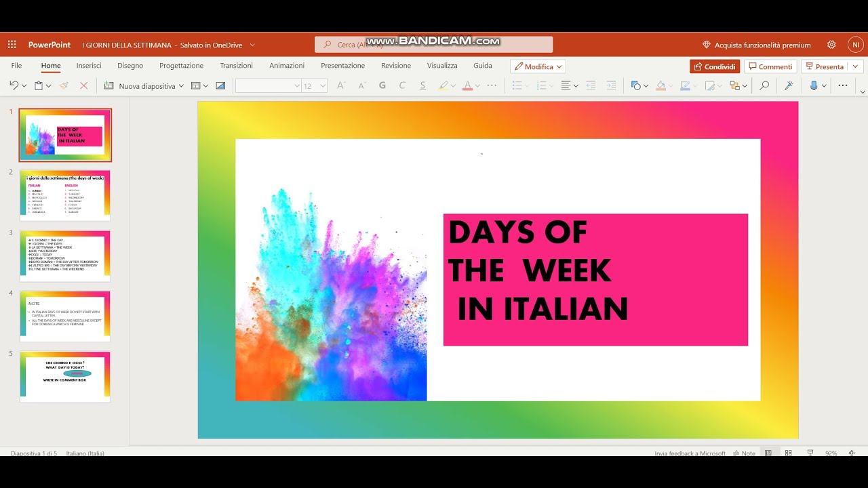Image resolution: width=868 pixels, height=488 pixels.
Task: Click the Condividi share button
Action: 715,66
